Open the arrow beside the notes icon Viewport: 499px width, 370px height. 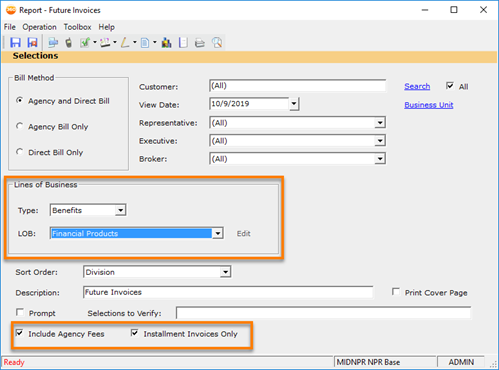tap(115, 42)
